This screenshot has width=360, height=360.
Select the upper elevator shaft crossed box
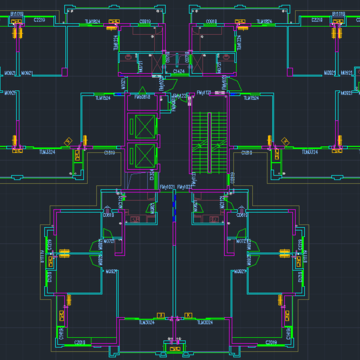point(145,126)
